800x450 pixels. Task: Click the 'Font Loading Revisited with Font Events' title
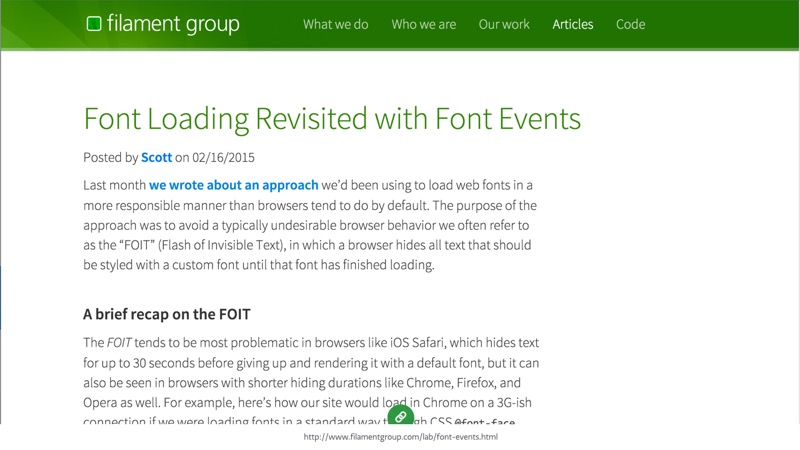point(332,119)
